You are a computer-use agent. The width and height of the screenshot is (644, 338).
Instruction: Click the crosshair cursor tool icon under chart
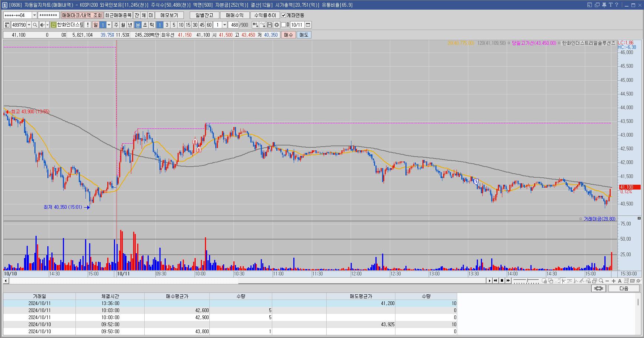[x=563, y=281]
